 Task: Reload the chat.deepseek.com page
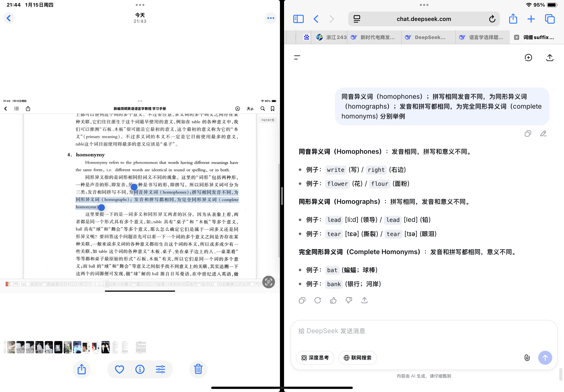(492, 19)
